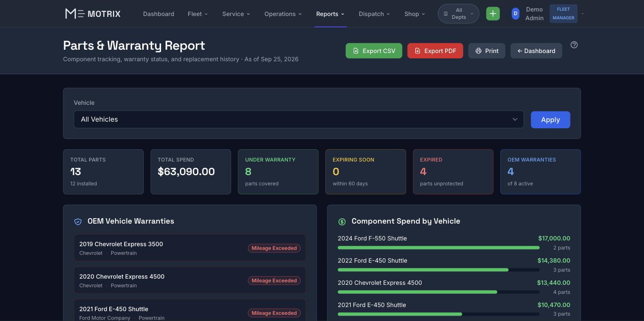
Task: Expand the Reports menu
Action: point(330,14)
